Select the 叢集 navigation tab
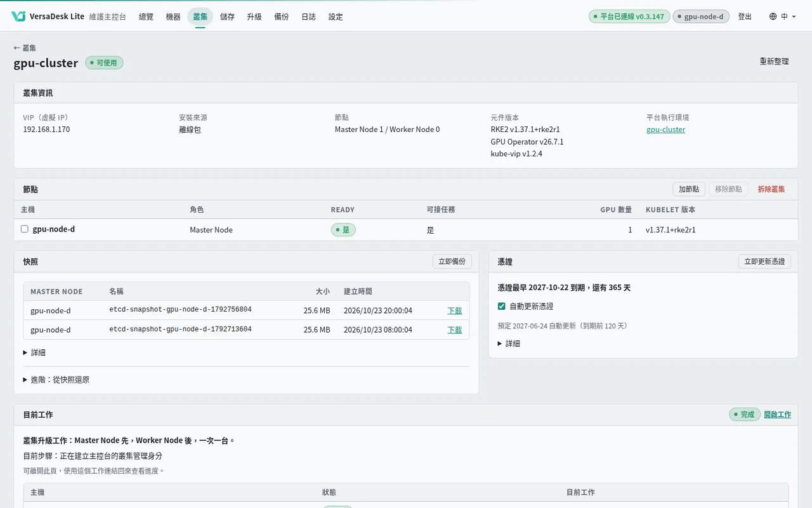The image size is (812, 508). (200, 17)
